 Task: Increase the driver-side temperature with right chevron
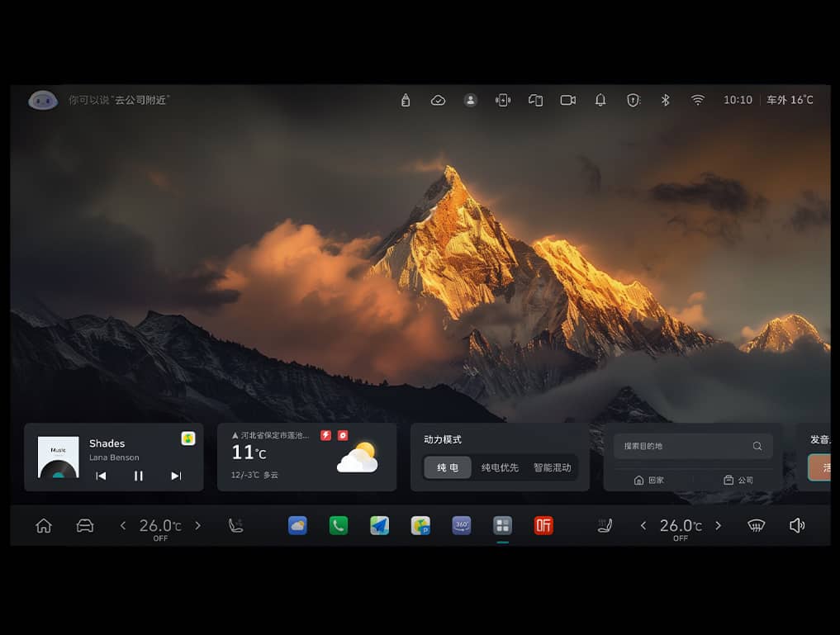click(197, 525)
